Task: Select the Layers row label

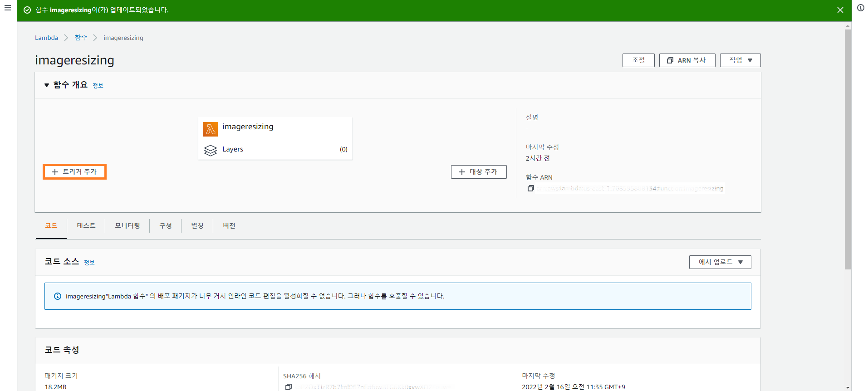Action: tap(233, 149)
